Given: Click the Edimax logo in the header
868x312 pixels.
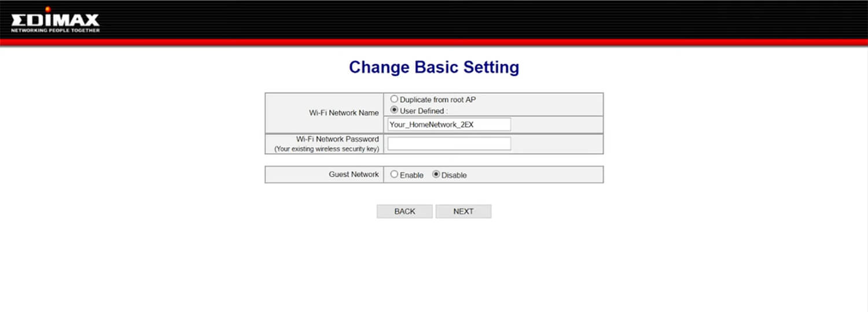Looking at the screenshot, I should tap(55, 20).
